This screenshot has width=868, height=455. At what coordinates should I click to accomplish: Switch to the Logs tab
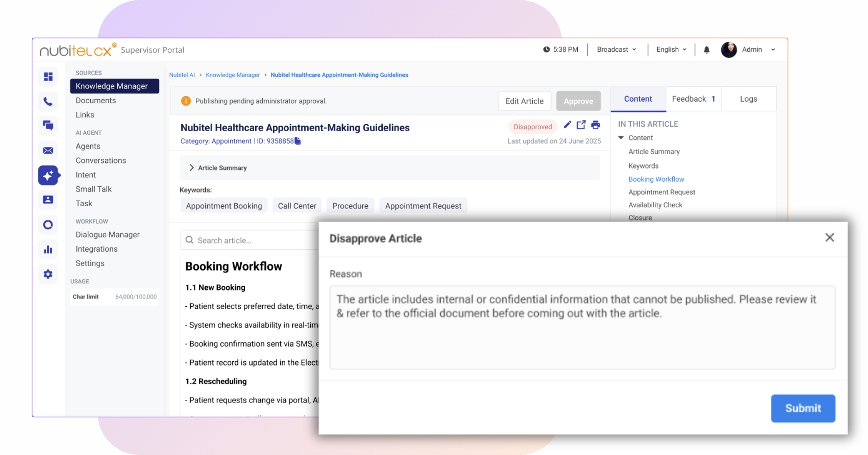pyautogui.click(x=748, y=99)
